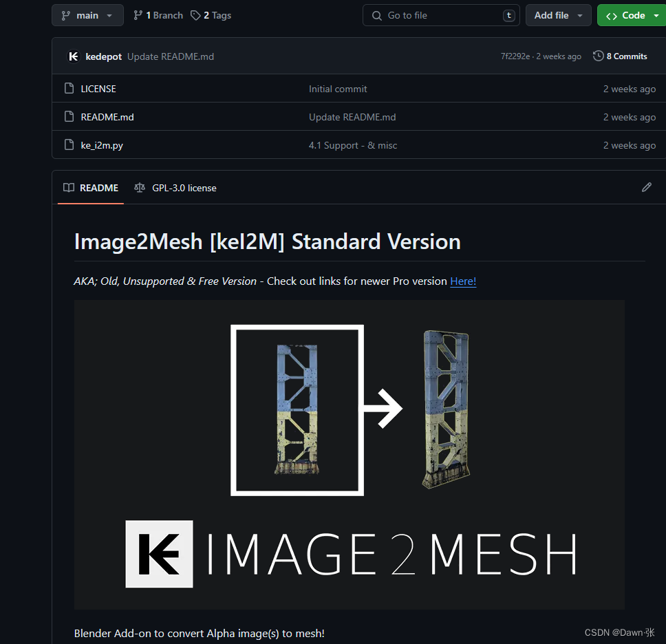Open README.md row's Update README.md commit
The width and height of the screenshot is (666, 644).
352,117
